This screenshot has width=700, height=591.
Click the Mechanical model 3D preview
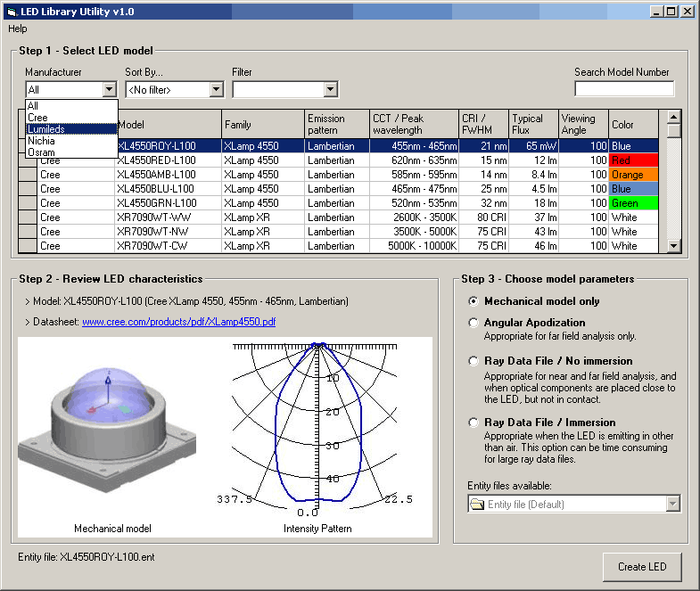pos(107,431)
